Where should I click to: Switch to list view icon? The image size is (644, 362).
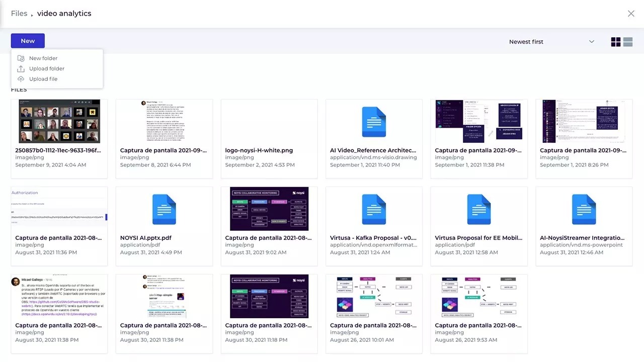pyautogui.click(x=628, y=42)
